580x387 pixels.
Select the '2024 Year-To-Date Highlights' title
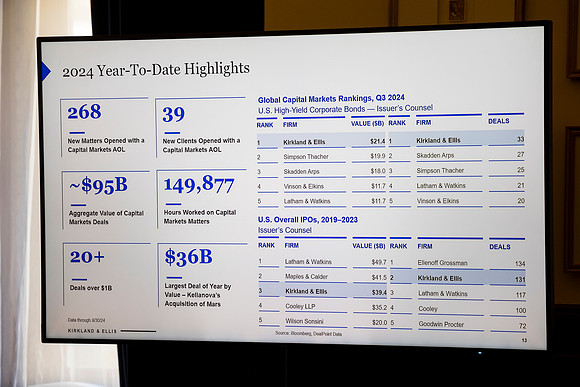[156, 70]
